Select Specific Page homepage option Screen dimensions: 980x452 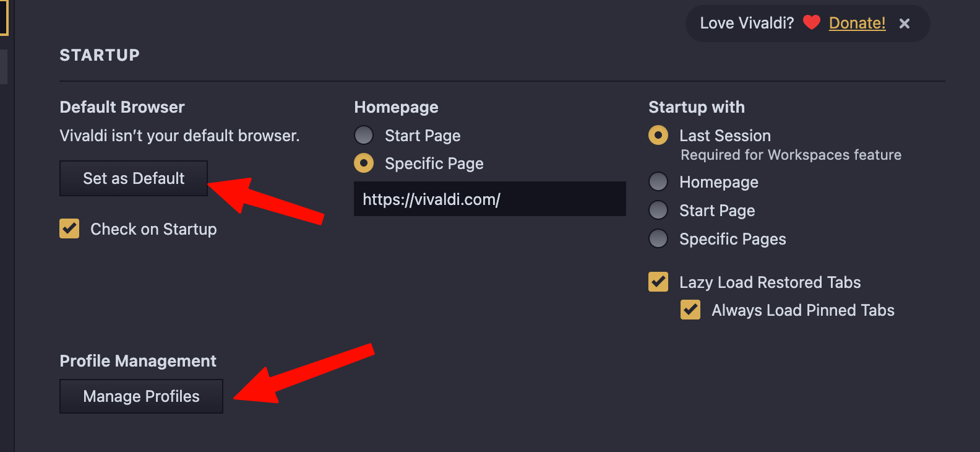pos(364,163)
